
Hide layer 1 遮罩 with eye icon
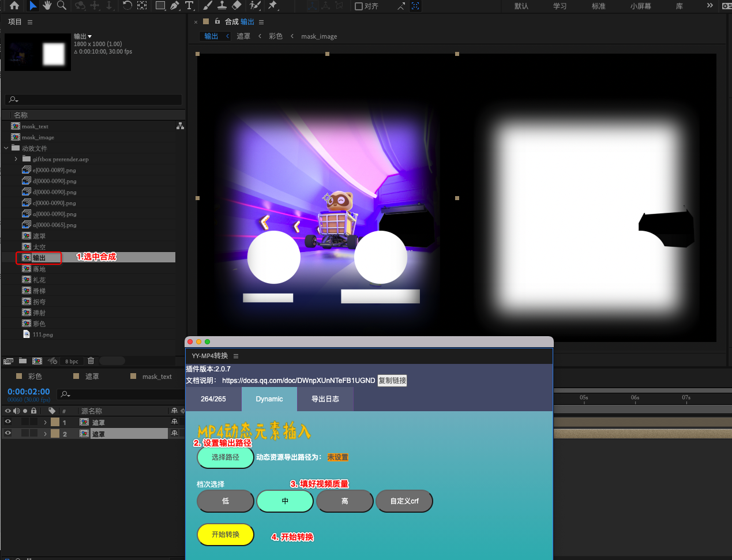coord(8,422)
